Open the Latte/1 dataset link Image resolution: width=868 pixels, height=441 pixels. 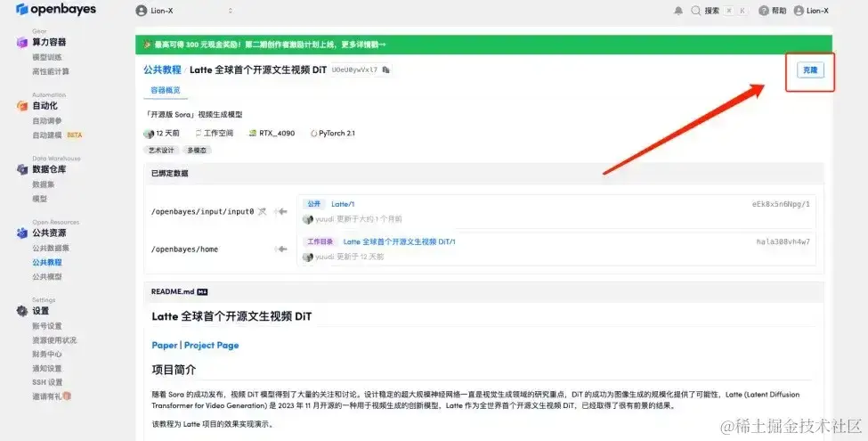click(x=343, y=204)
